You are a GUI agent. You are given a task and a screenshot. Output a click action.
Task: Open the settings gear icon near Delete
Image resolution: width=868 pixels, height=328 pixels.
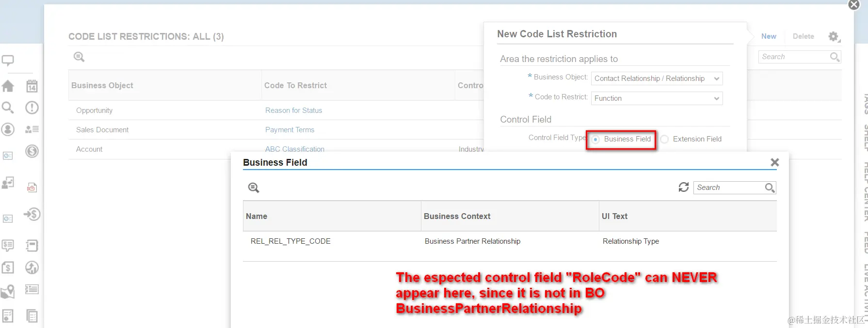834,36
